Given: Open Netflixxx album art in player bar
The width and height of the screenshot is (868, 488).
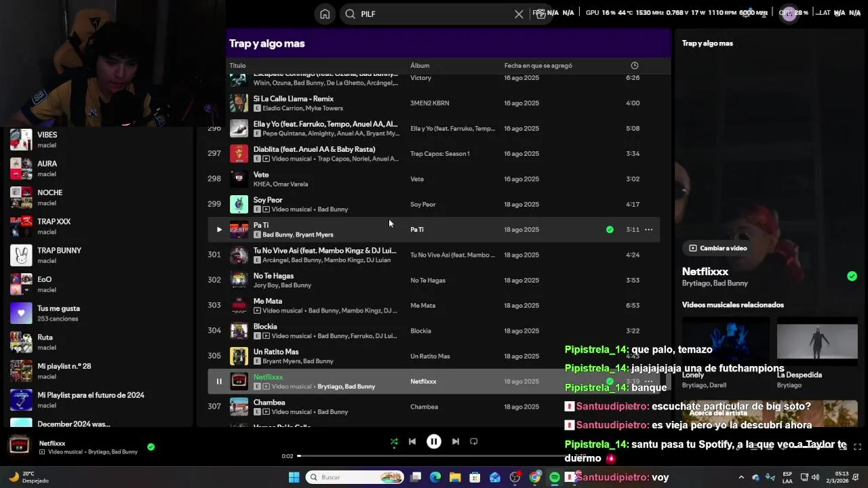Looking at the screenshot, I should point(18,446).
